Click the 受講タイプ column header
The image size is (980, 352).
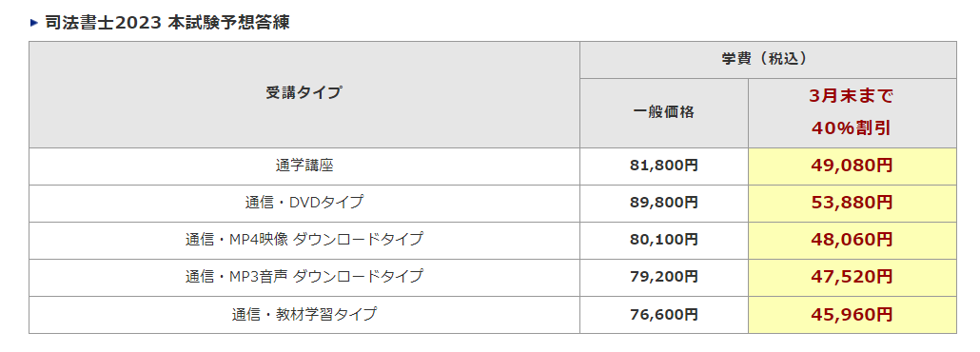[x=304, y=94]
